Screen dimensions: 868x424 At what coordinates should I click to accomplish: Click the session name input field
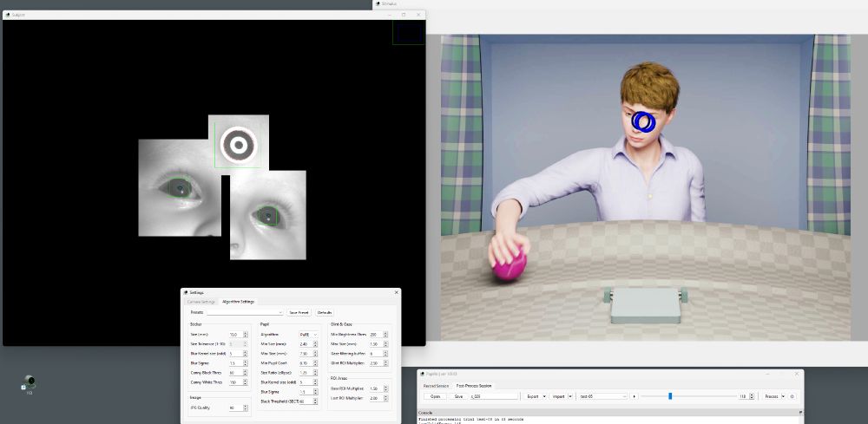click(494, 396)
